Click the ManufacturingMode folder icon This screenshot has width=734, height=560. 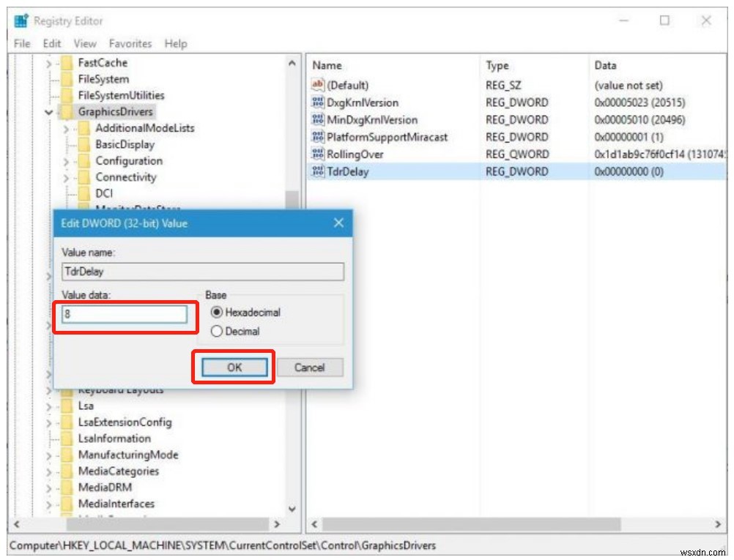click(67, 455)
